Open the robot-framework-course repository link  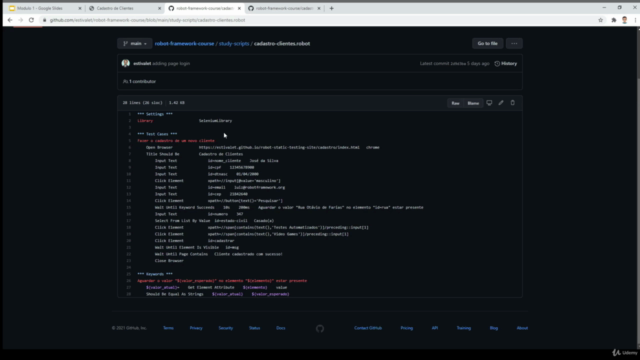(x=184, y=44)
